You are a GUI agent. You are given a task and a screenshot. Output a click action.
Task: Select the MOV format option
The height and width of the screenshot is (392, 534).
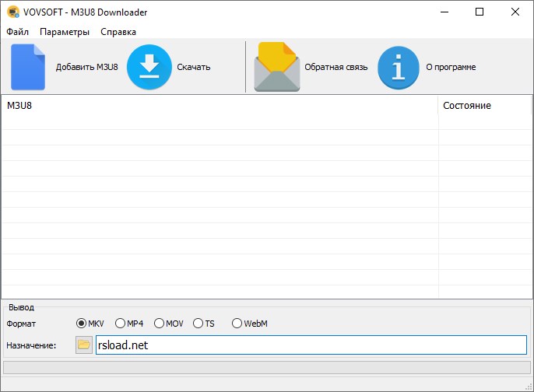tap(160, 324)
